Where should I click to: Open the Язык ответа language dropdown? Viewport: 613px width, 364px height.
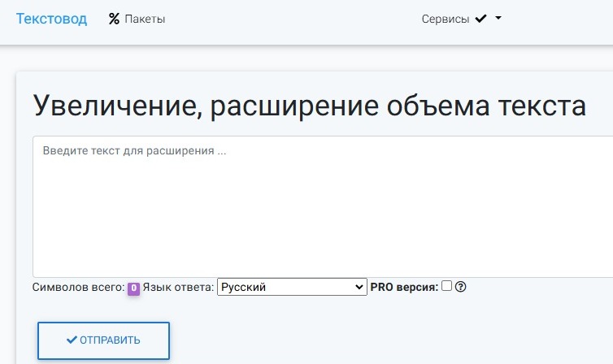pyautogui.click(x=292, y=287)
